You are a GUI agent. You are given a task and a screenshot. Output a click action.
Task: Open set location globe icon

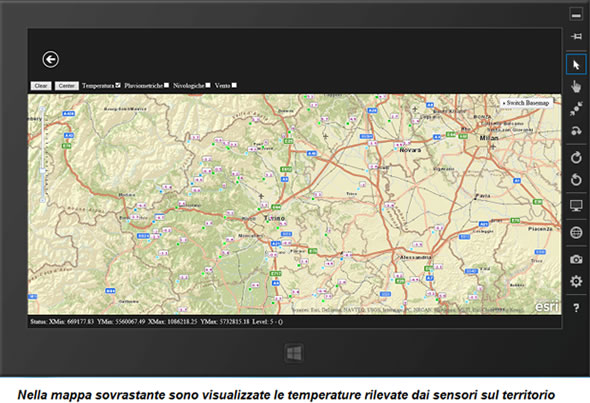[576, 233]
